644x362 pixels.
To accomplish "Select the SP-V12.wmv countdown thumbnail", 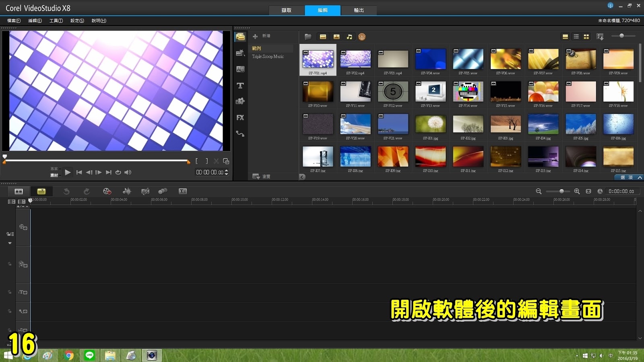I will (393, 92).
